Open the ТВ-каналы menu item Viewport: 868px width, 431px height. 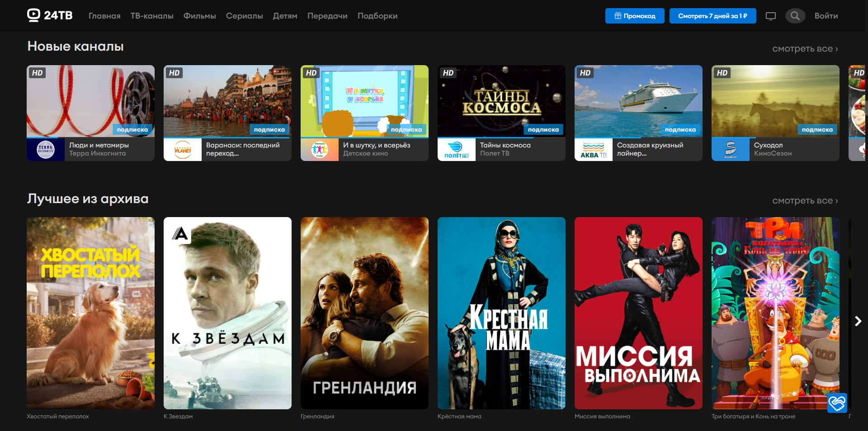152,16
